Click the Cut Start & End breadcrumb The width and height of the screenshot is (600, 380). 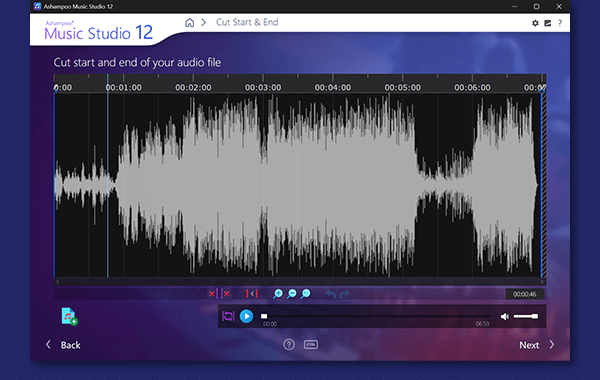[247, 22]
